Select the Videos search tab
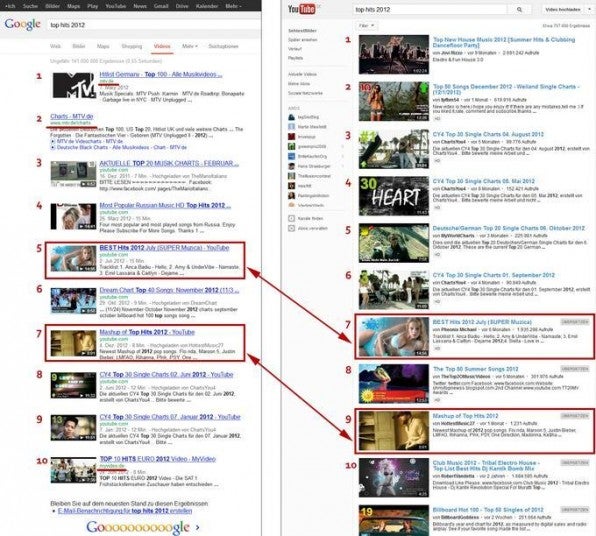596x536 pixels. [162, 46]
